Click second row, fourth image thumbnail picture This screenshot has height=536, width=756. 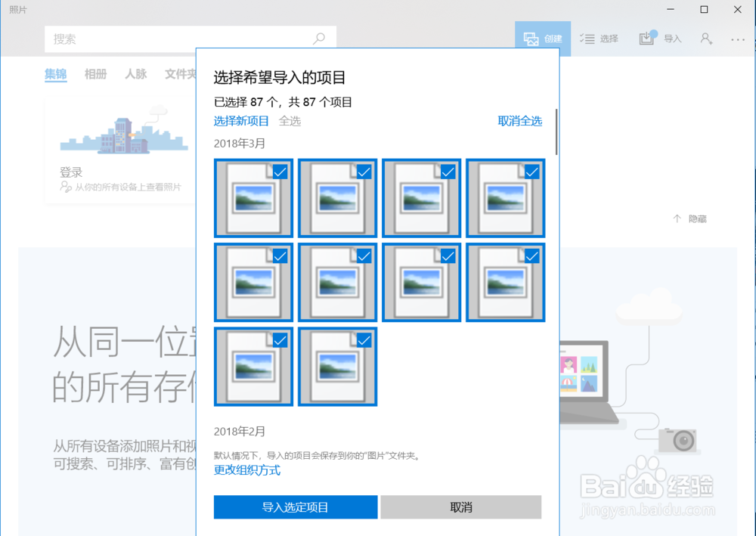(505, 283)
